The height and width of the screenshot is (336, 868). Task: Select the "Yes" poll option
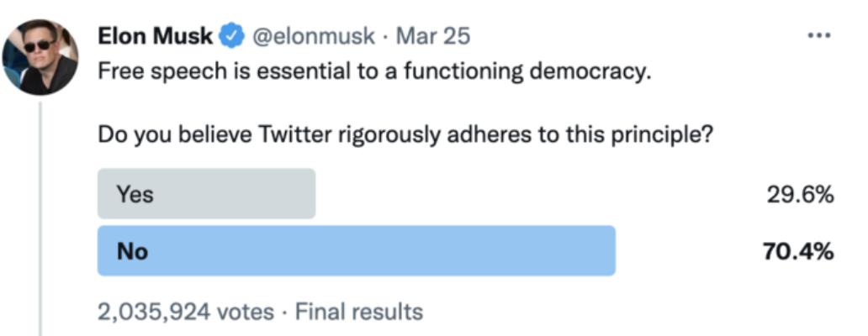tap(206, 194)
